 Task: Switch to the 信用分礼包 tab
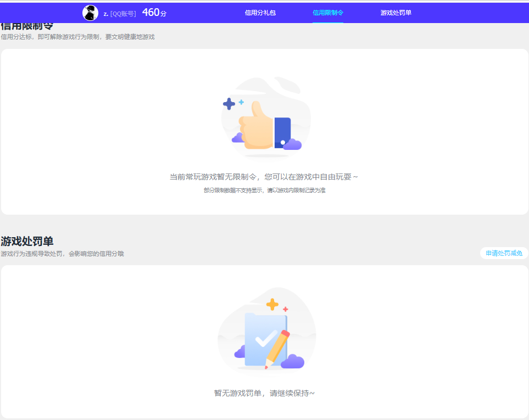click(260, 13)
